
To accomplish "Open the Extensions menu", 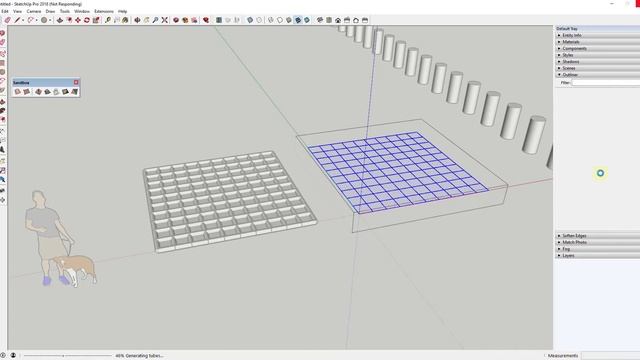I will [104, 11].
